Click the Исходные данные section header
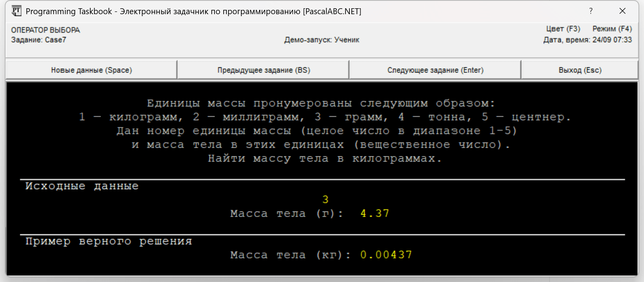Viewport: 644px width, 282px height. (x=82, y=186)
